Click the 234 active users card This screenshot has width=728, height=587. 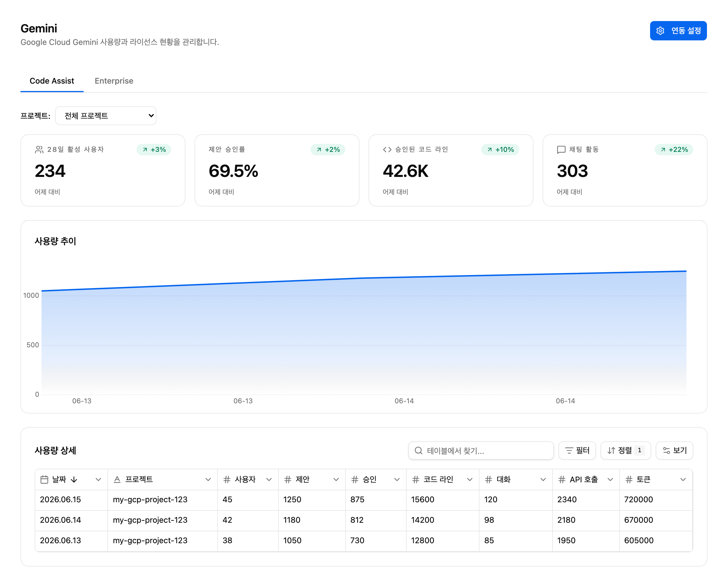(103, 170)
